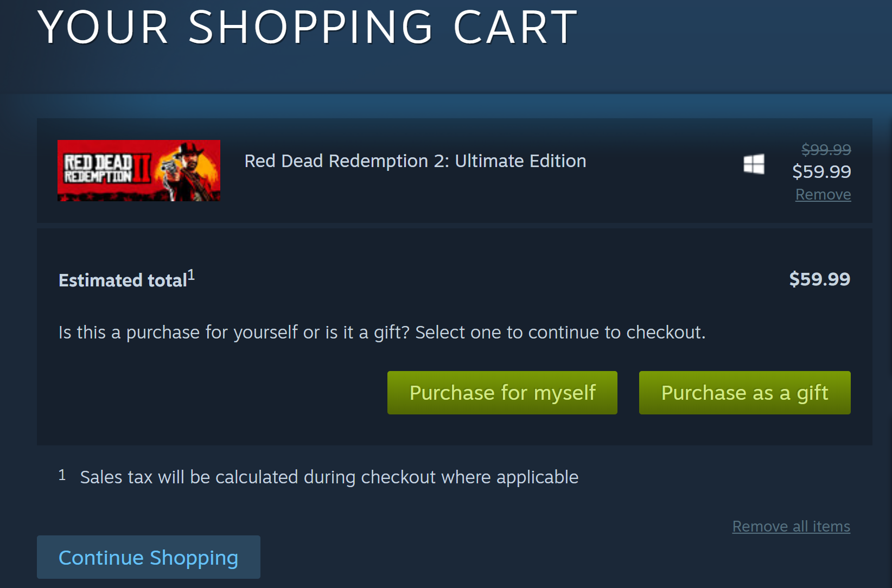Click the Windows platform icon
Image resolution: width=892 pixels, height=588 pixels.
[754, 164]
